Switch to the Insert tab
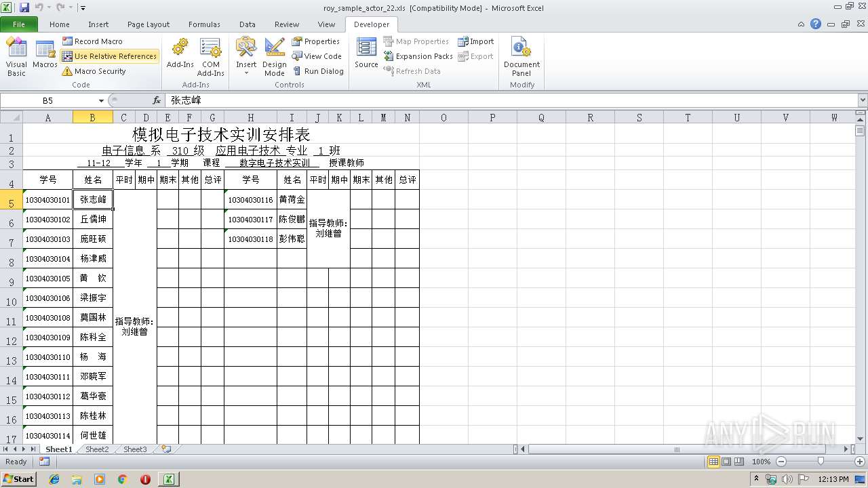This screenshot has width=868, height=488. tap(98, 24)
